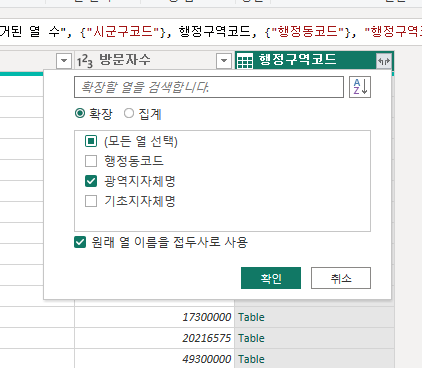Click the 확인 button
The image size is (422, 368).
[x=271, y=278]
